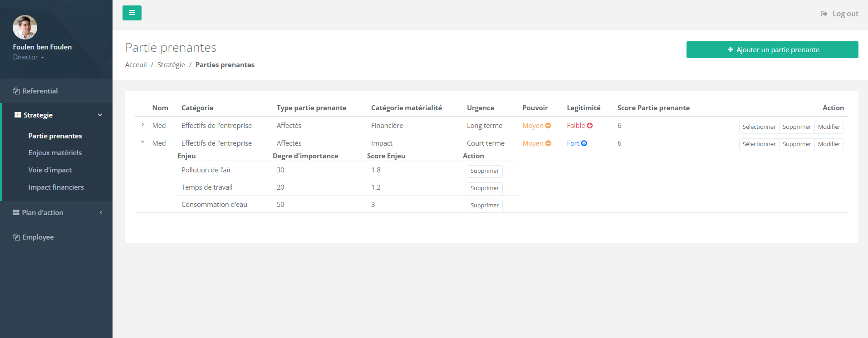Collapse the second expanded Med row
The image size is (868, 338).
point(142,142)
